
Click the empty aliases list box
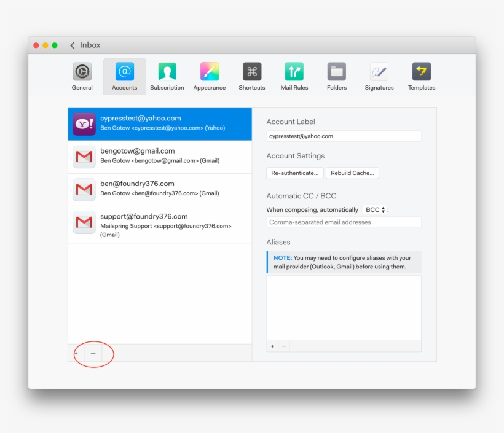click(344, 308)
